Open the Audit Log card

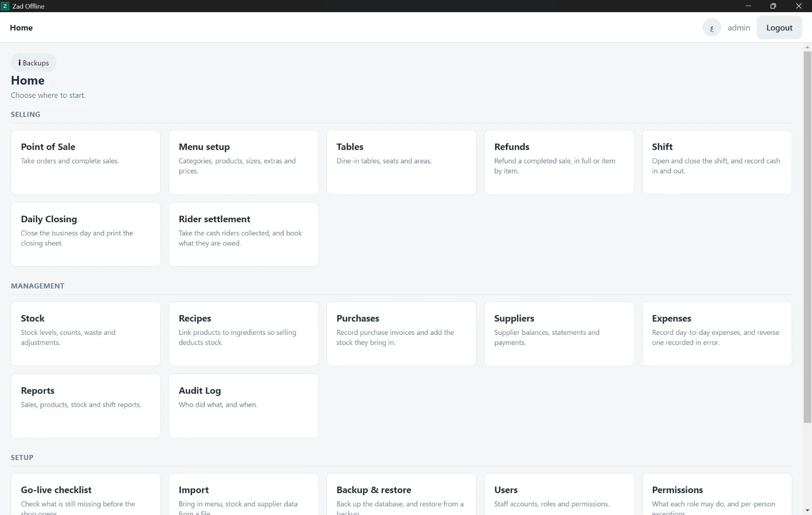pos(244,406)
